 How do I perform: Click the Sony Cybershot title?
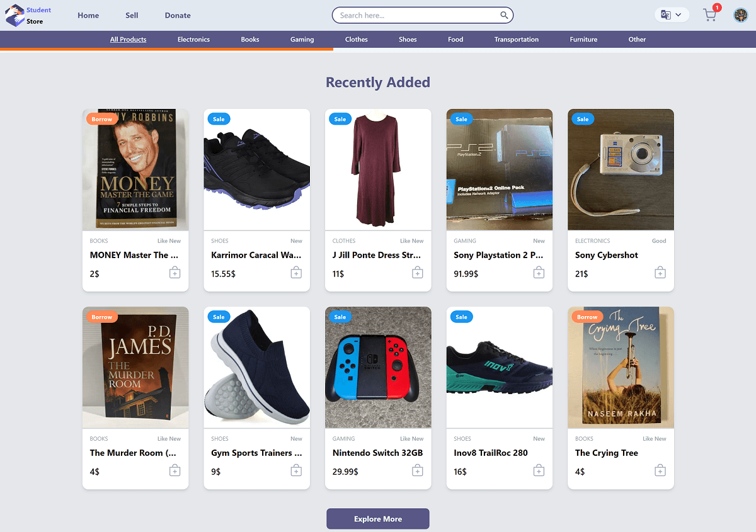607,255
